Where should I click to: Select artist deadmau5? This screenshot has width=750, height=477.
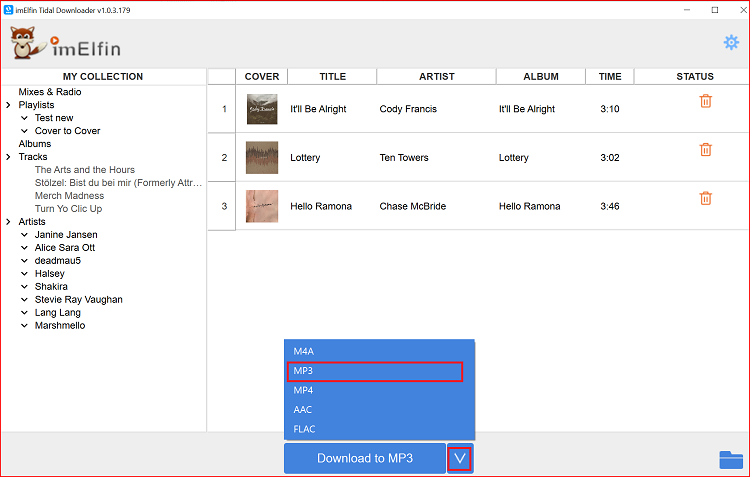point(58,260)
